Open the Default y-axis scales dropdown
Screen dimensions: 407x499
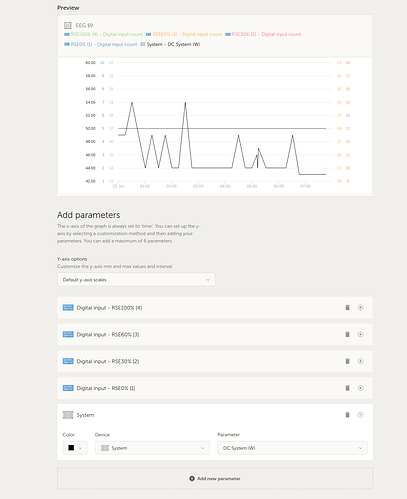(136, 280)
